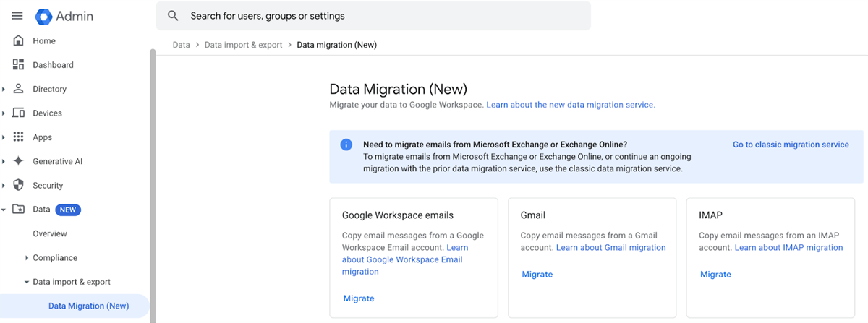Click Migrate under Google Workspace emails
Screen dimensions: 868x323
pyautogui.click(x=359, y=298)
